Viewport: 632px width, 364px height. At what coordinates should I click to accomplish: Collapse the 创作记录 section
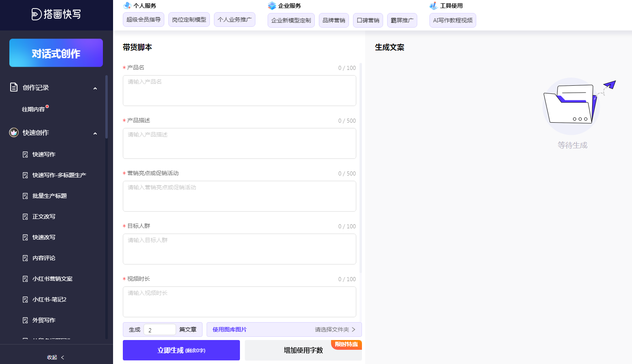click(95, 88)
